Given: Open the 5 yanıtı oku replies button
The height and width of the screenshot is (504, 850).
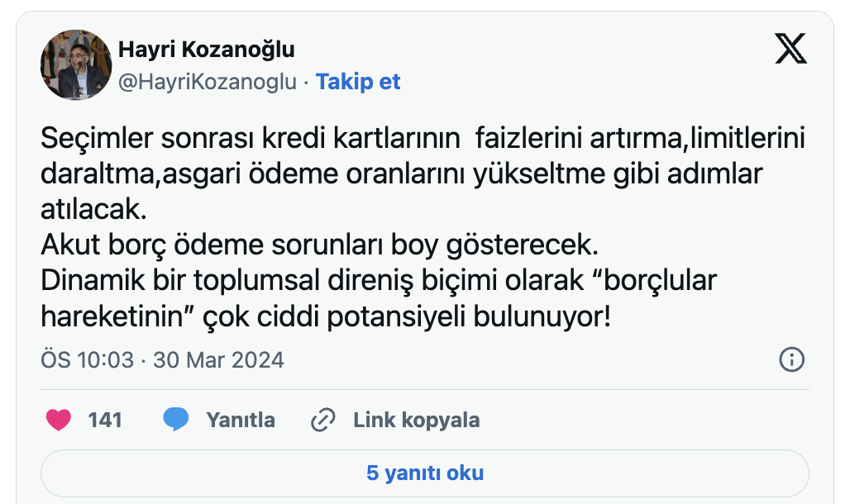Looking at the screenshot, I should point(424,473).
